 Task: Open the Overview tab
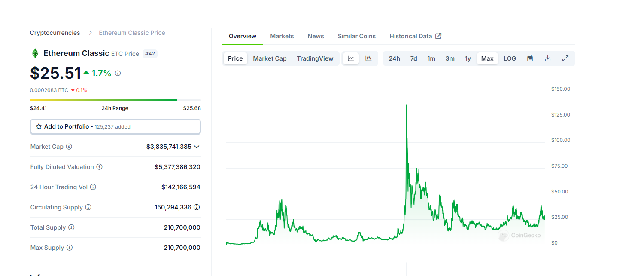(243, 36)
